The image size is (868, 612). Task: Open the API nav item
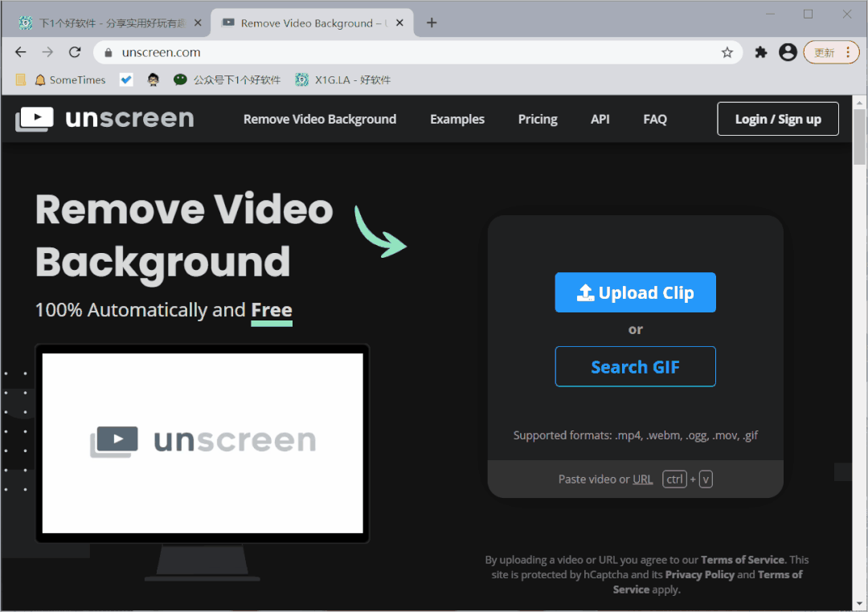coord(600,119)
